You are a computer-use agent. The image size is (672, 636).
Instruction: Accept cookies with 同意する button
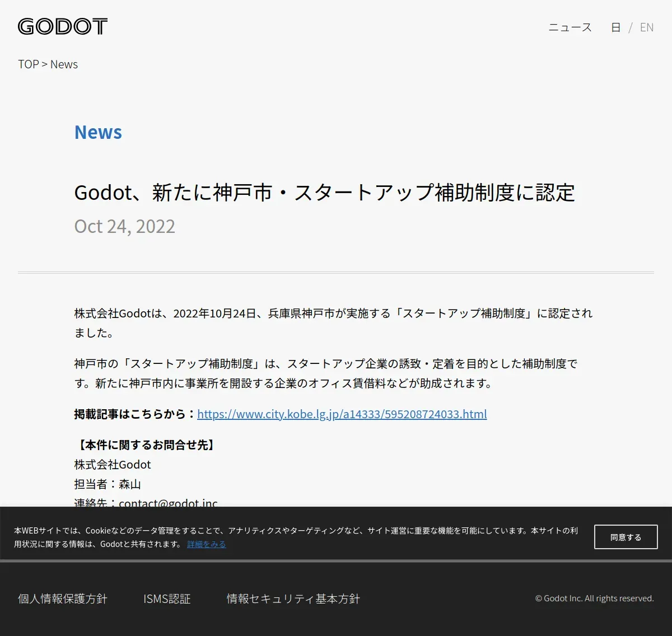pos(626,537)
